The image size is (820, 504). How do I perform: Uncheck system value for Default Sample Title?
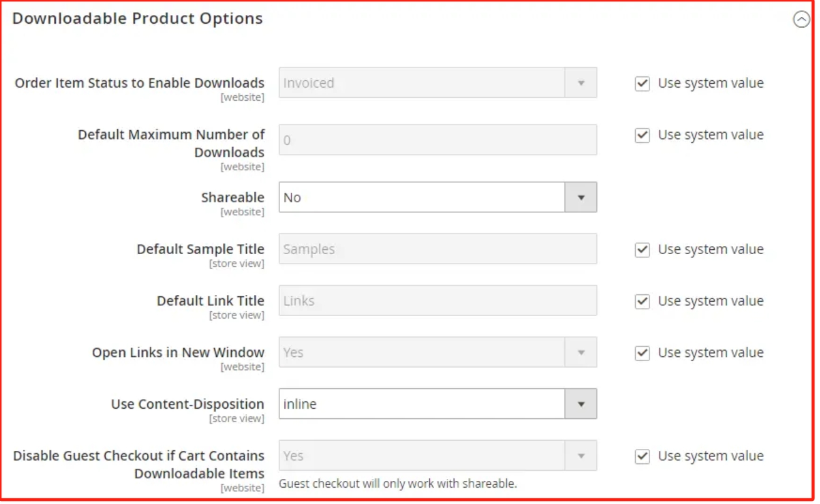pos(642,250)
